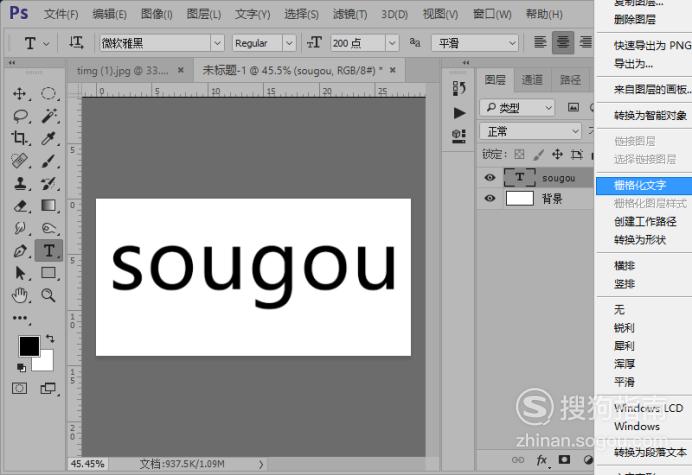Screen dimensions: 692x475
Task: Pick the white background color swatch
Action: tap(46, 363)
